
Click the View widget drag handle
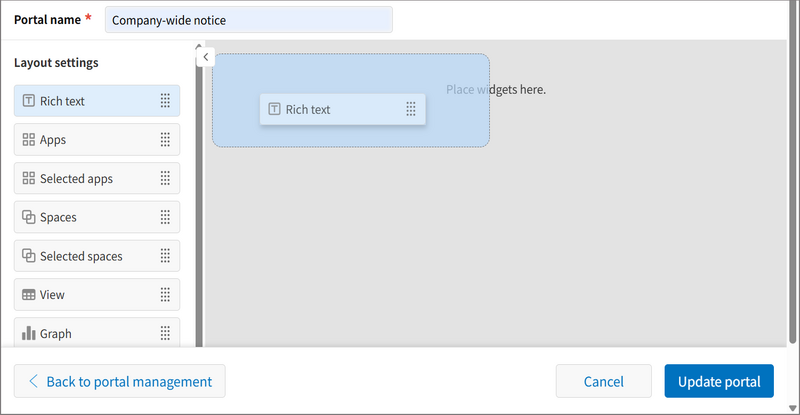click(x=165, y=295)
